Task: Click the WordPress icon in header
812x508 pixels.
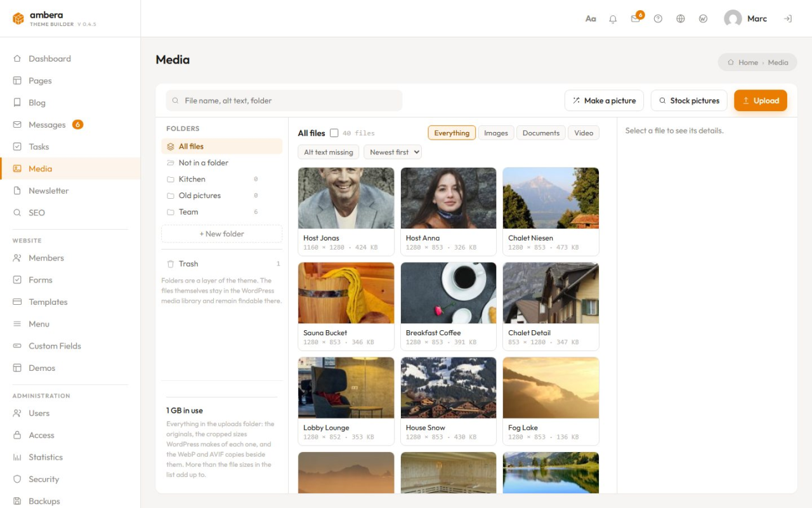Action: coord(703,19)
